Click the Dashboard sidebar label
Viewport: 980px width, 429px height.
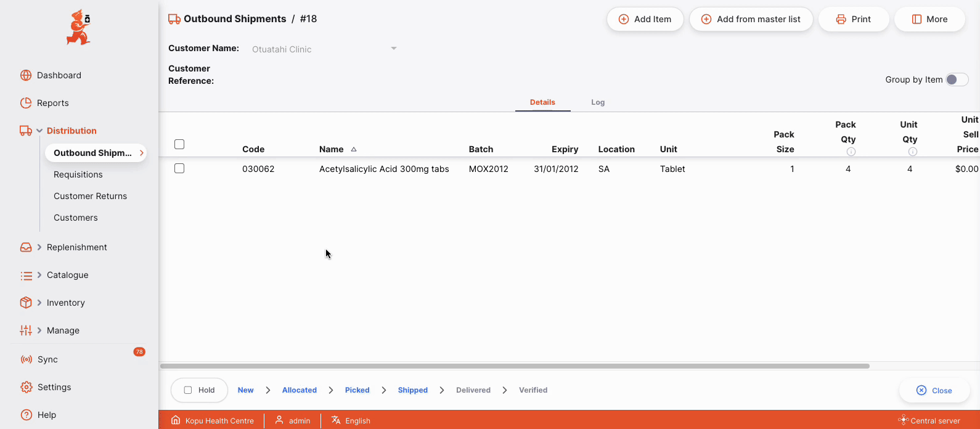[x=59, y=75]
